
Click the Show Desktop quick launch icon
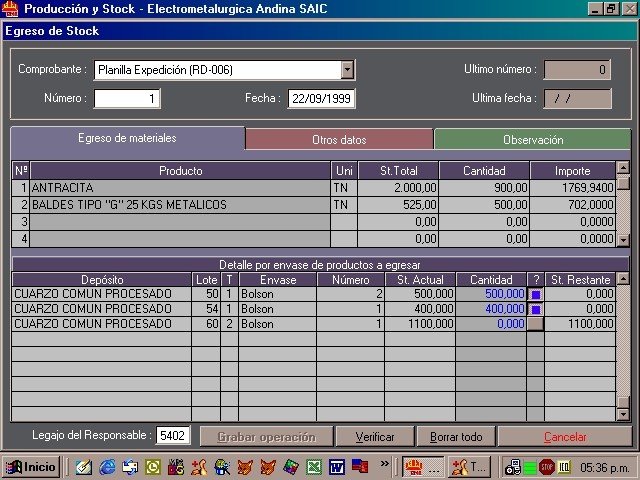pyautogui.click(x=84, y=467)
